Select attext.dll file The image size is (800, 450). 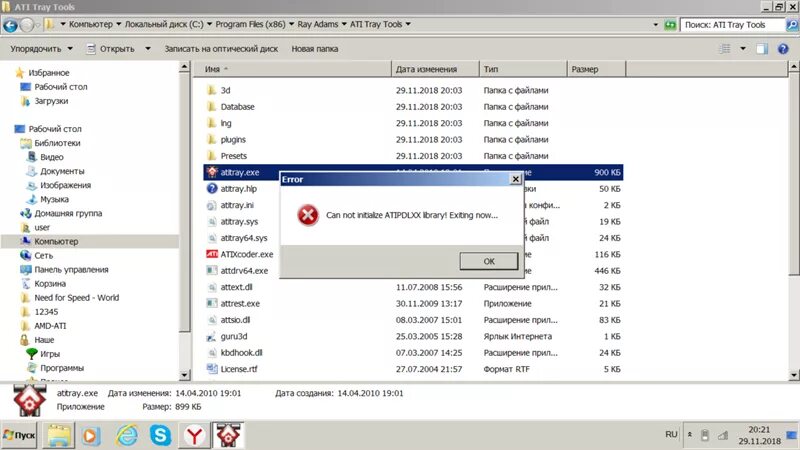236,287
